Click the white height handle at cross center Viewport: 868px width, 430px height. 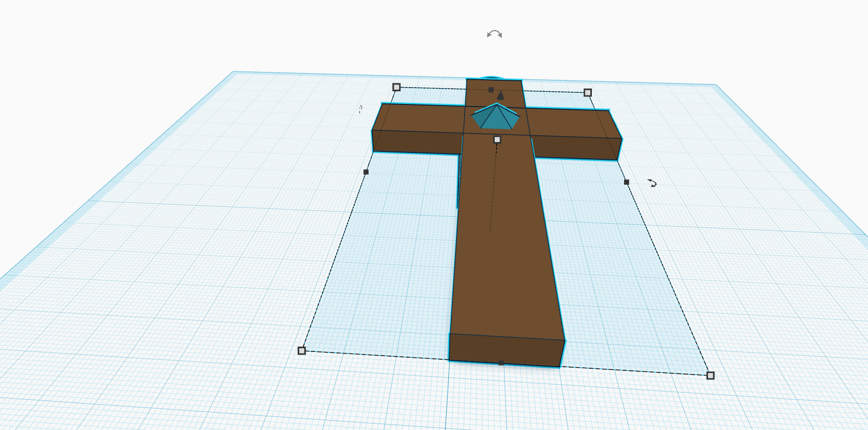coord(497,139)
